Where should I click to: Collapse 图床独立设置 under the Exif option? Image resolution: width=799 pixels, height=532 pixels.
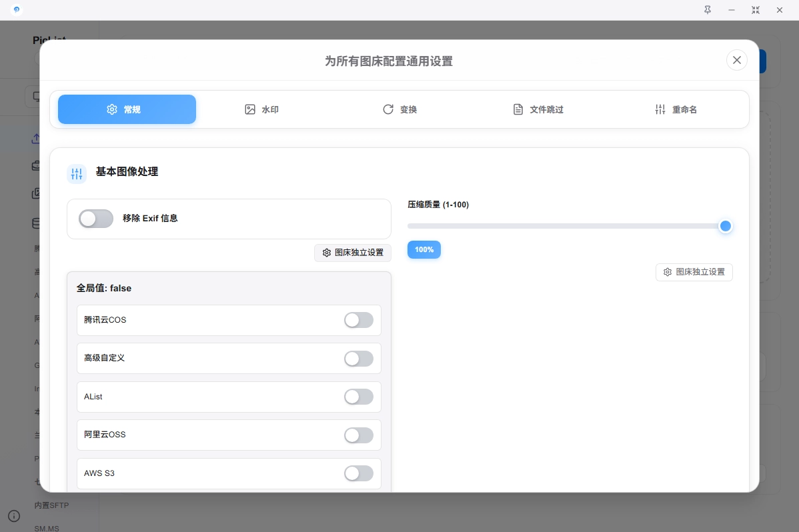(353, 253)
